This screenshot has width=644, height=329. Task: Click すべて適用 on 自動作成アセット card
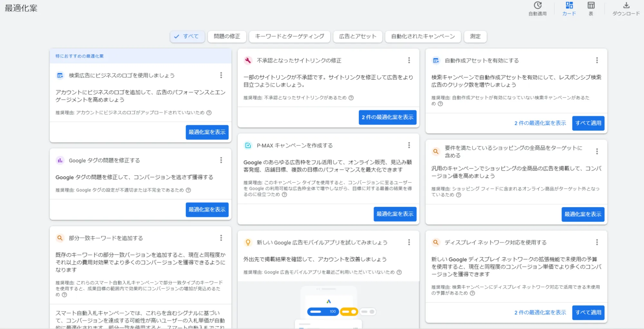point(588,123)
